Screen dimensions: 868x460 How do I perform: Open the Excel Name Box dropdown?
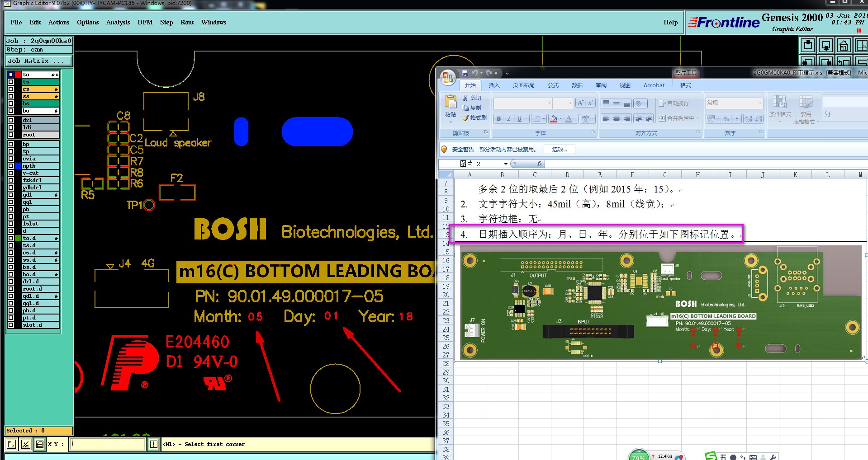506,164
